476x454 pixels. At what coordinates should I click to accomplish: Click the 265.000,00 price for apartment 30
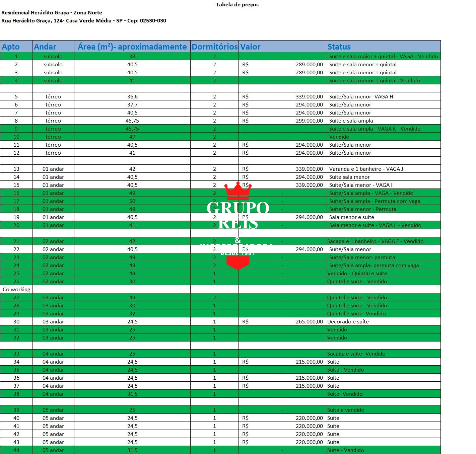pyautogui.click(x=309, y=322)
